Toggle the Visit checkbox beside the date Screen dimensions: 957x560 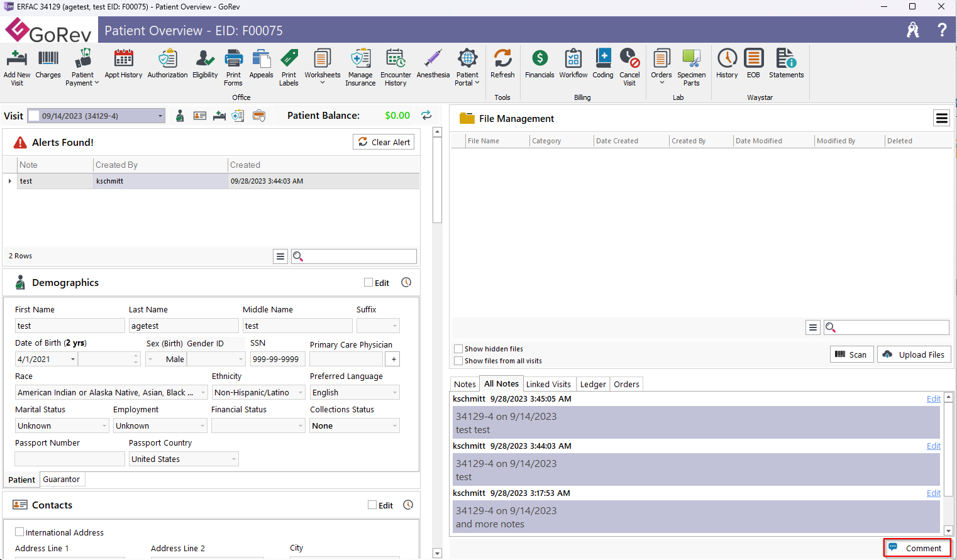click(x=34, y=116)
